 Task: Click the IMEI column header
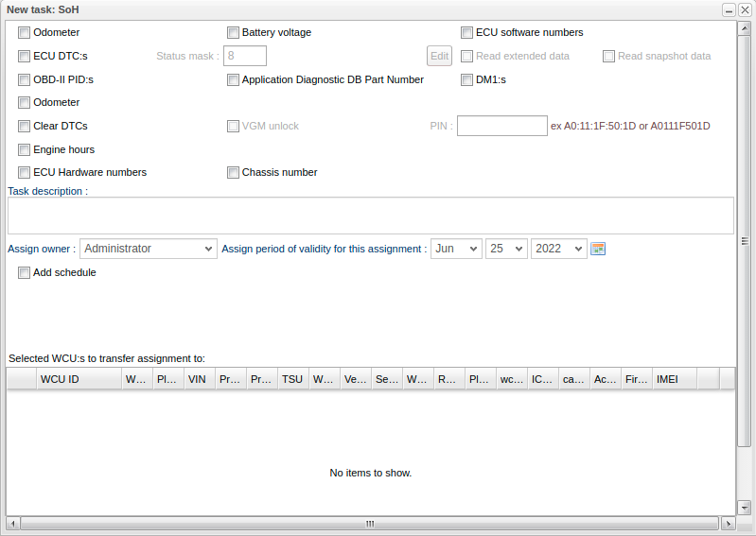[674, 379]
